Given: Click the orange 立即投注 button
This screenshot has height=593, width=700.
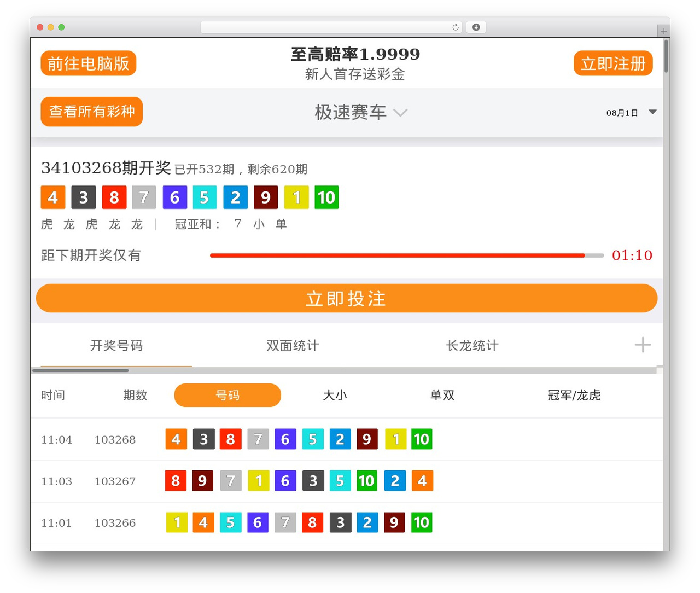Looking at the screenshot, I should [x=347, y=298].
